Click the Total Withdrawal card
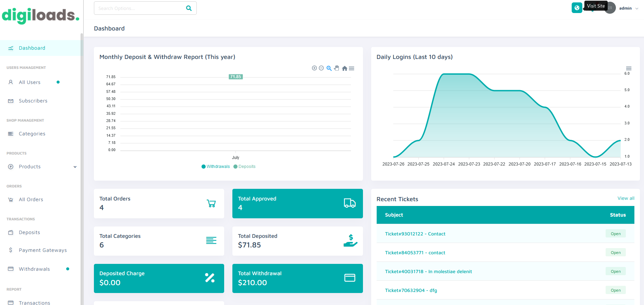 tap(297, 278)
